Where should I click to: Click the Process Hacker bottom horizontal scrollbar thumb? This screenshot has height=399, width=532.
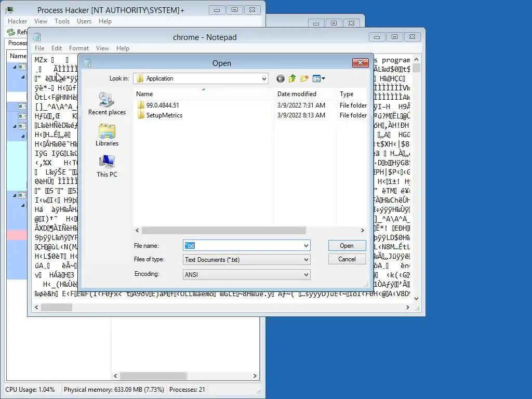153,376
